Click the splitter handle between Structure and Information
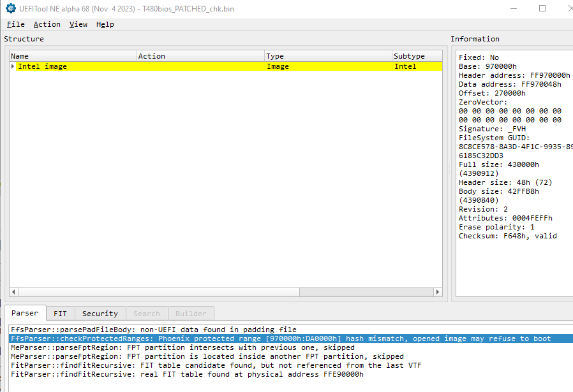Screen dimensions: 573x392 tap(449, 169)
